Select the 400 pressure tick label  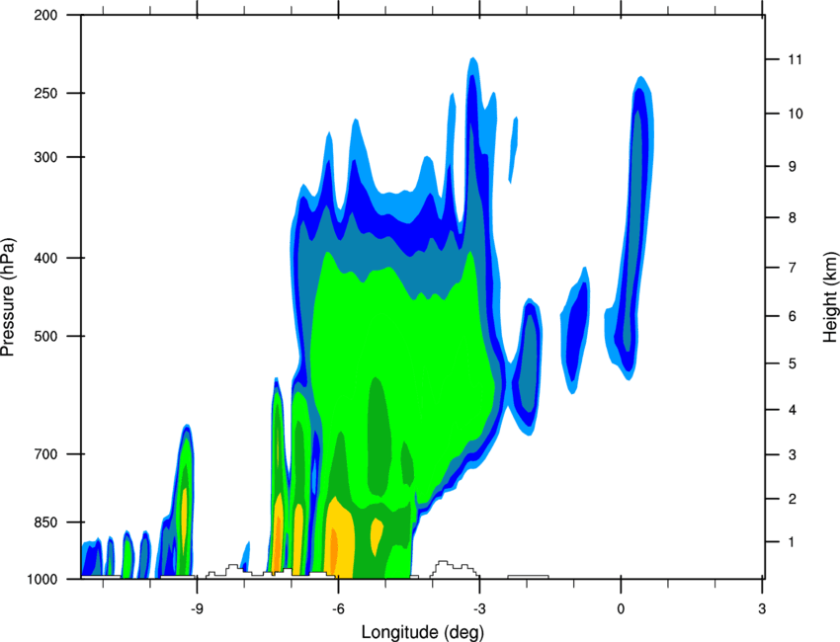coord(45,258)
